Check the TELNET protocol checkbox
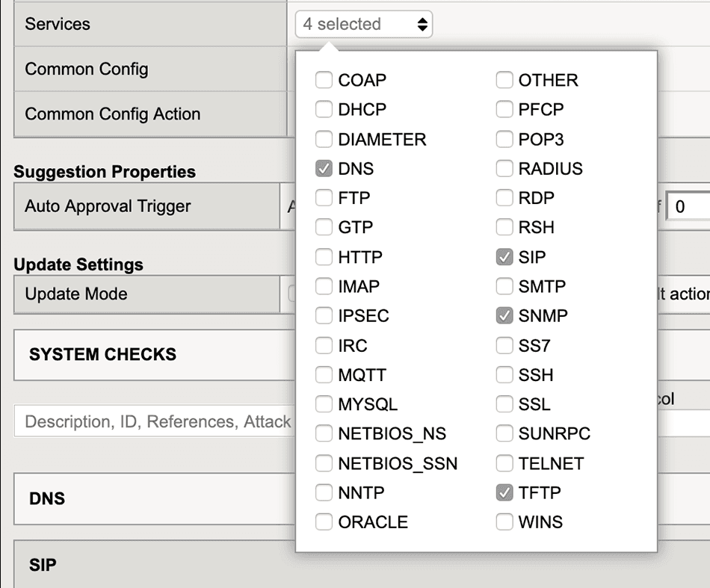The height and width of the screenshot is (588, 710). click(x=504, y=463)
